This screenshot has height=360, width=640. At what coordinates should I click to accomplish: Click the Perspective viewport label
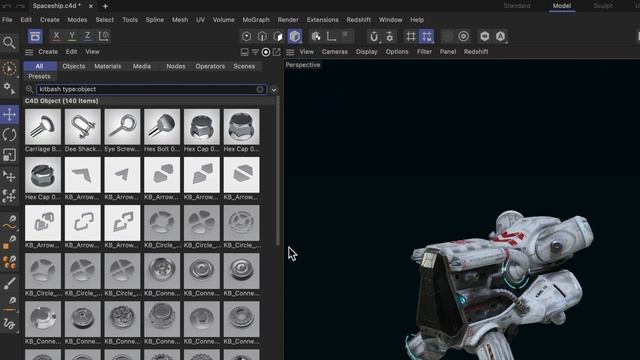(x=303, y=65)
